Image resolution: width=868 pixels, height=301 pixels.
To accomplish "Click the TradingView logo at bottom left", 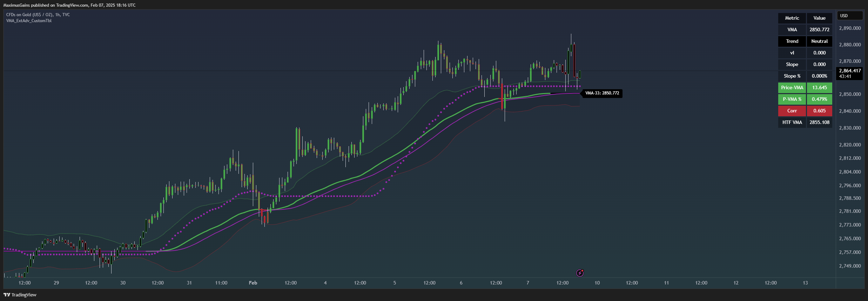I will click(x=20, y=295).
